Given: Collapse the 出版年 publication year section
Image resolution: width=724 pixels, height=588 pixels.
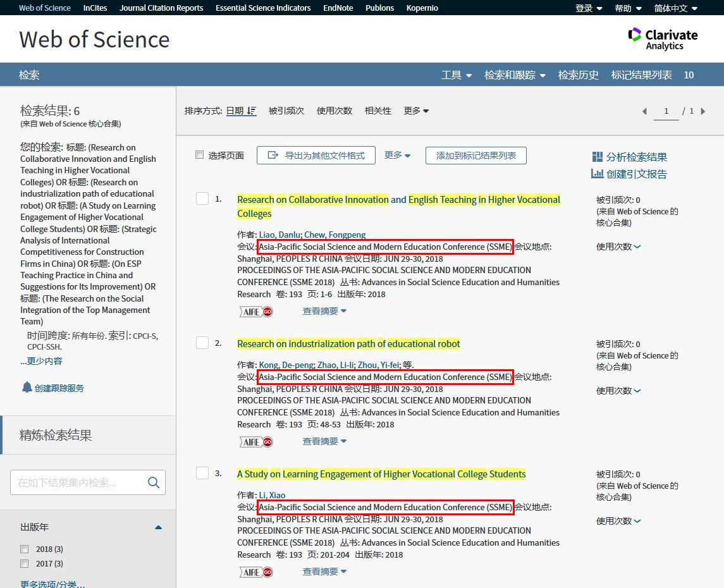Looking at the screenshot, I should (x=158, y=527).
